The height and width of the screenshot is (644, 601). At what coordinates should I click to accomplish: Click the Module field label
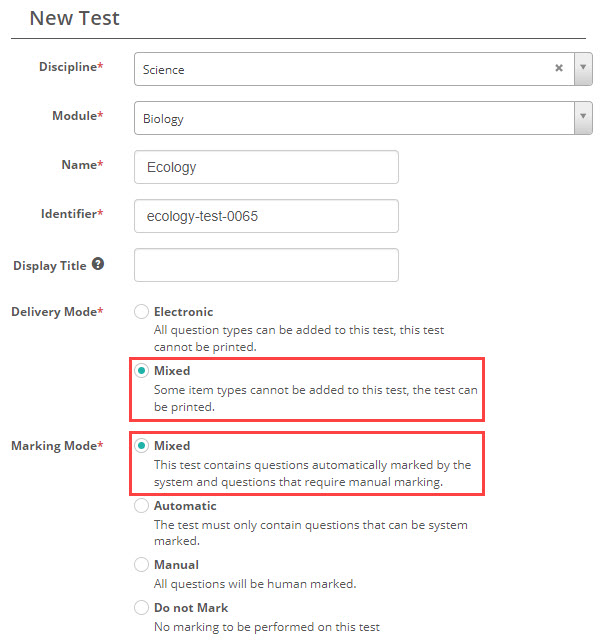[76, 116]
